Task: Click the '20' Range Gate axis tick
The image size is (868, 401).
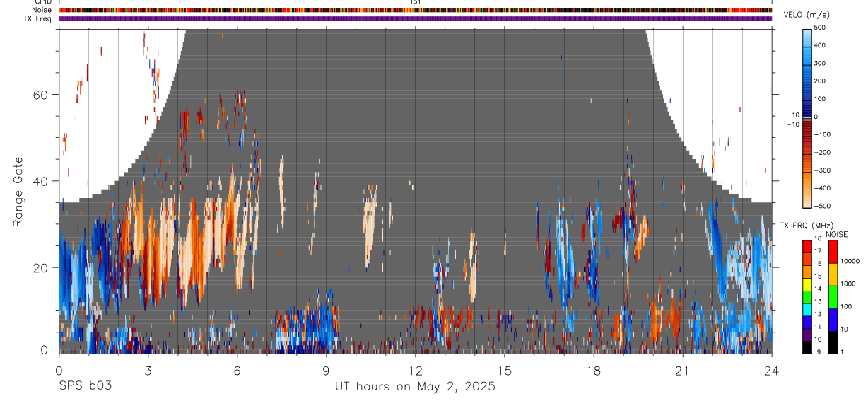Action: tap(40, 267)
